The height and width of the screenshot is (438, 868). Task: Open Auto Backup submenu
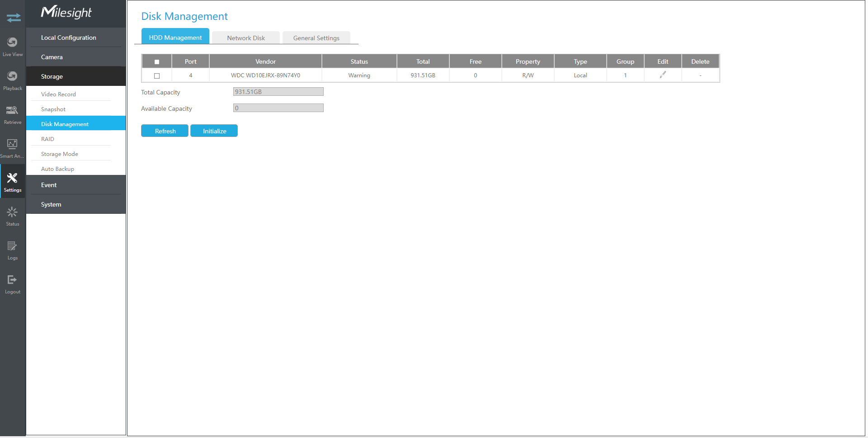point(76,169)
